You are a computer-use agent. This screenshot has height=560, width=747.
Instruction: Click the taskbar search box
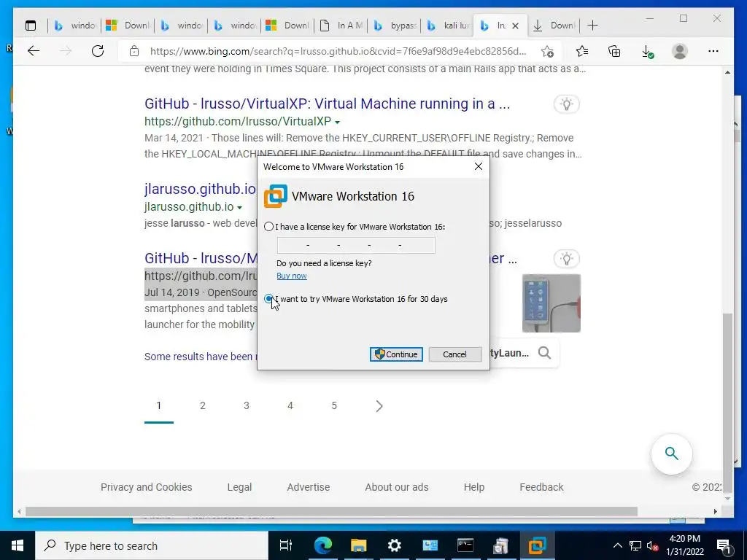[152, 545]
